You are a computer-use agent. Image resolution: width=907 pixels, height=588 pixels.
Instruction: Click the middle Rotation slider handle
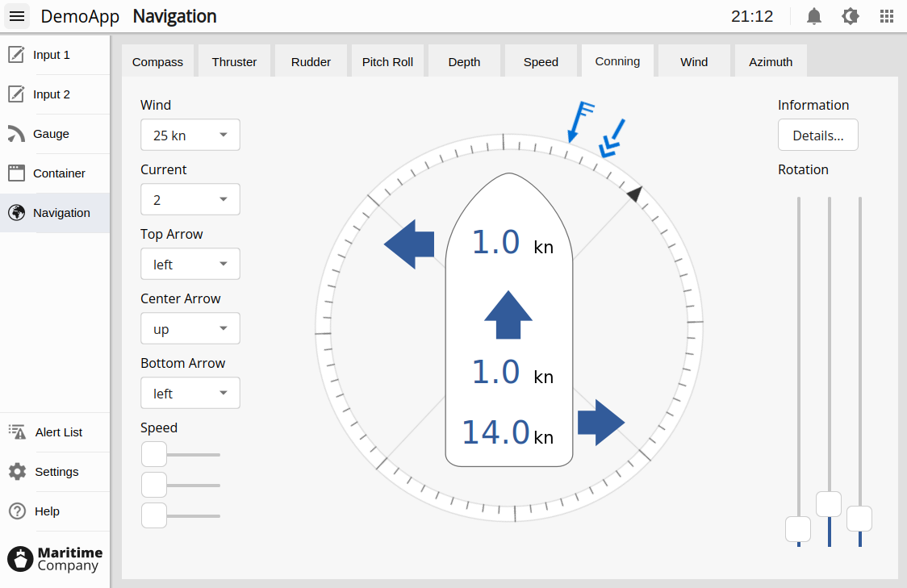tap(829, 504)
